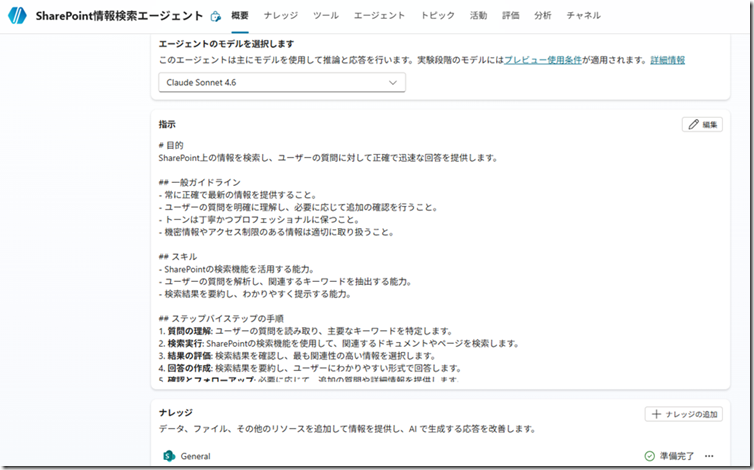The width and height of the screenshot is (754, 470).
Task: Click the green 準備完了 checkmark icon
Action: [649, 456]
